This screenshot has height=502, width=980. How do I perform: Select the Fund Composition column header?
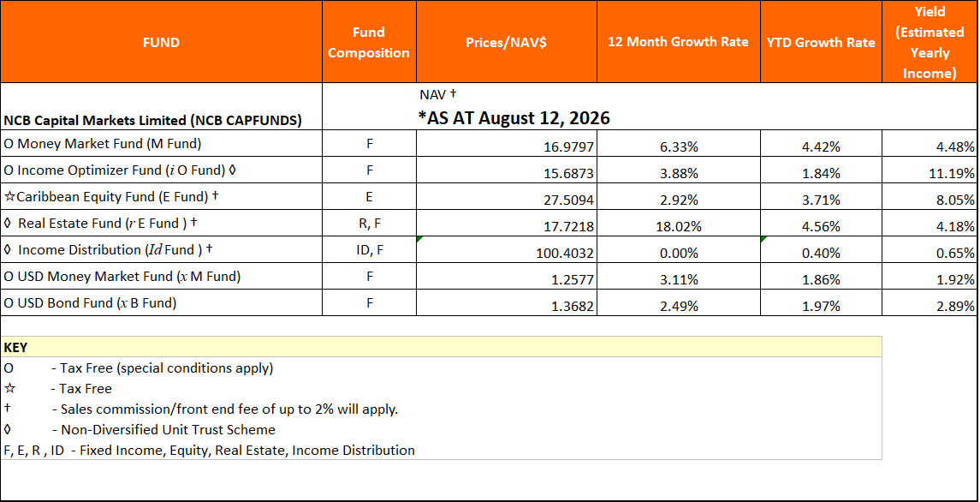[369, 42]
